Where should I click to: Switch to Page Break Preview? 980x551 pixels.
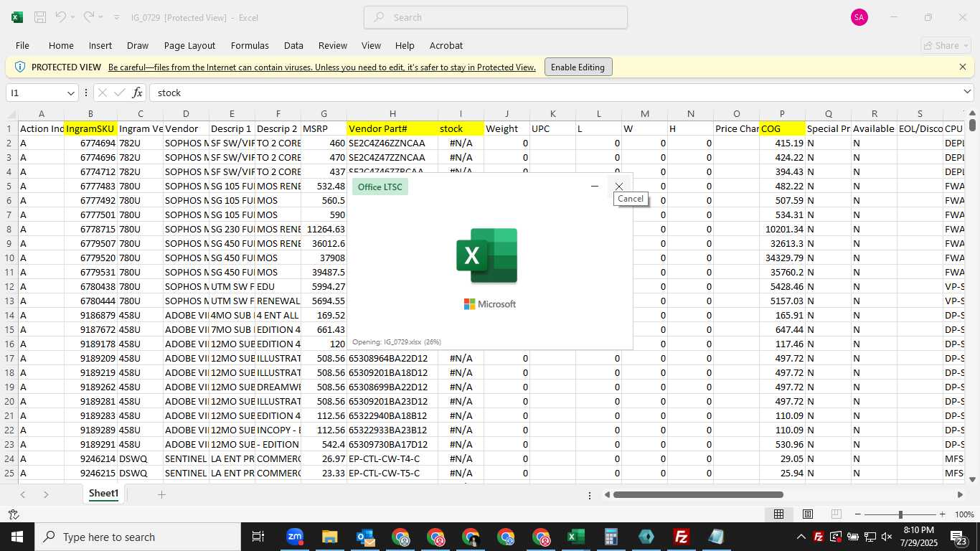[x=836, y=514]
